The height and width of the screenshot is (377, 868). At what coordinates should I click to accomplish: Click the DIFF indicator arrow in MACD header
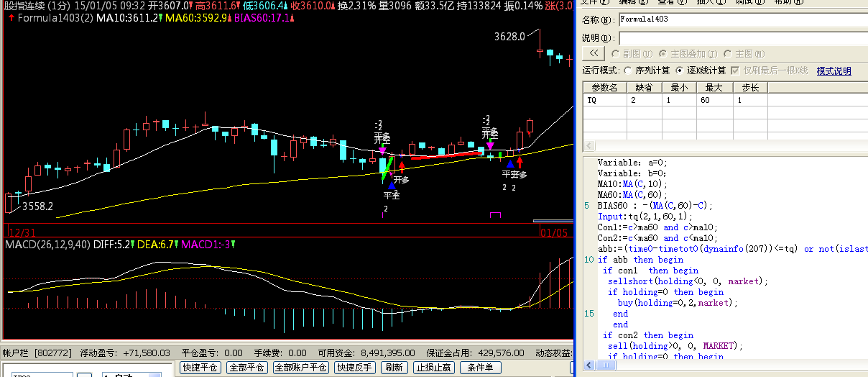click(134, 245)
